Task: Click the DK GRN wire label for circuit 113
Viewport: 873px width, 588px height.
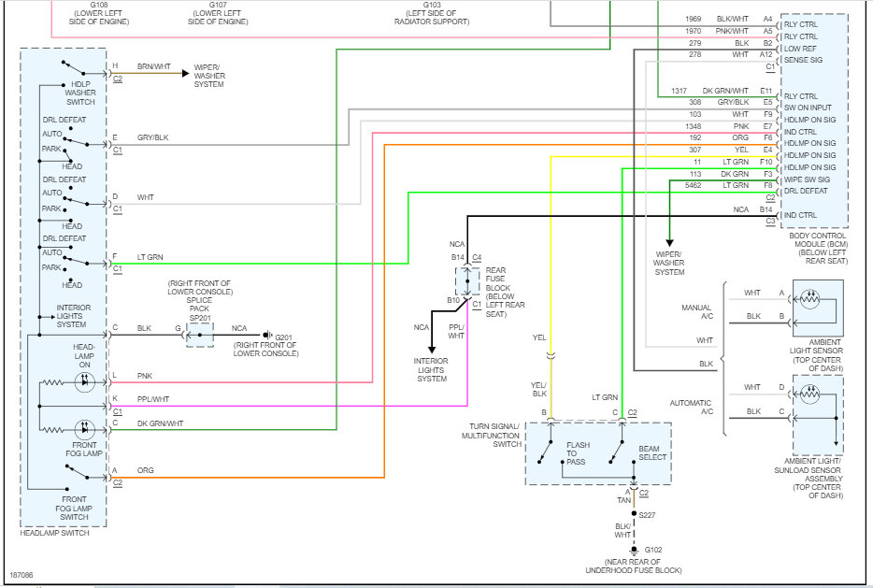Action: tap(735, 174)
